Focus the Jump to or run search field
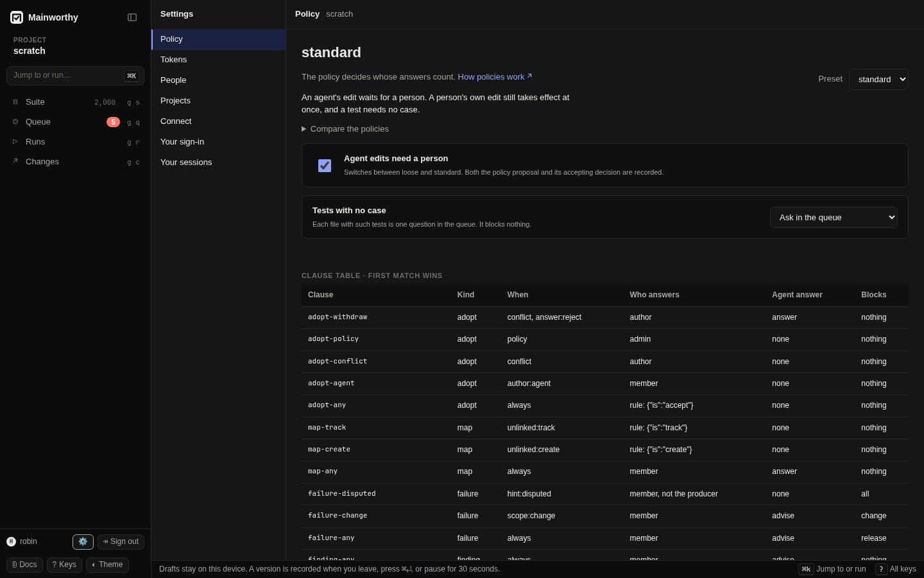Image resolution: width=924 pixels, height=578 pixels. pos(75,76)
